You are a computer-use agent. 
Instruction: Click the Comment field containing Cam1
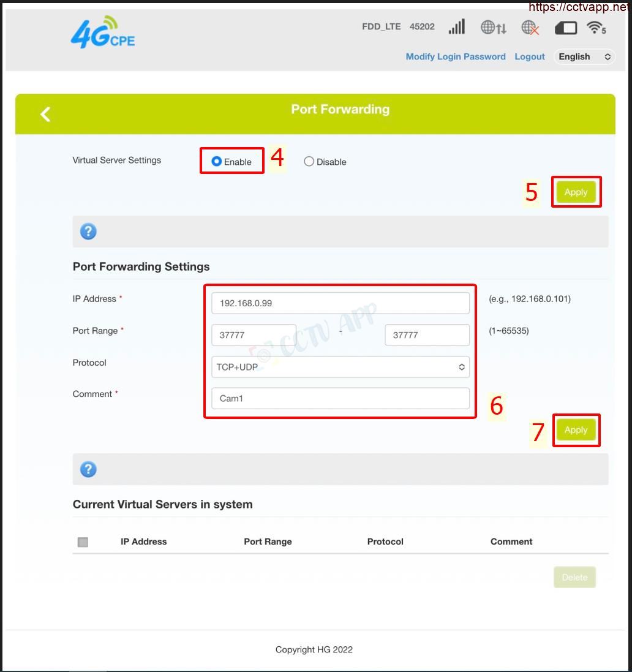(x=340, y=398)
